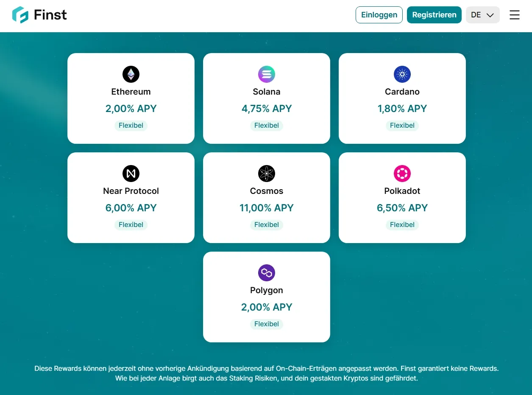Click the Solana coin icon
Screen dimensions: 532x395
[x=267, y=74]
